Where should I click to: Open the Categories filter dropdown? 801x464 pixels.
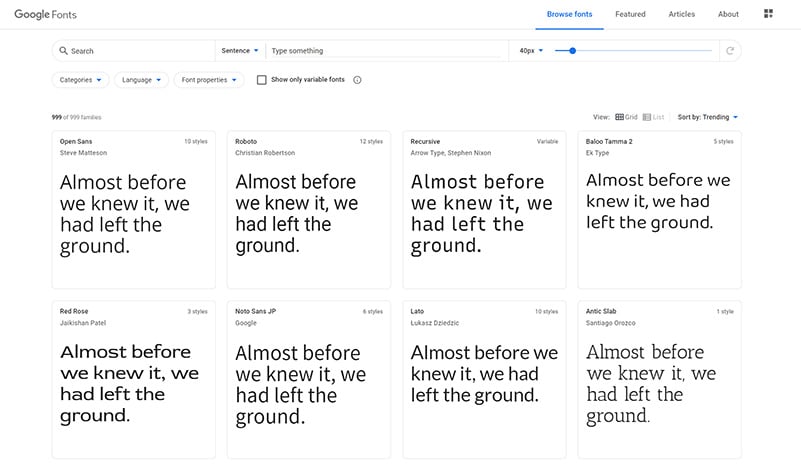81,80
